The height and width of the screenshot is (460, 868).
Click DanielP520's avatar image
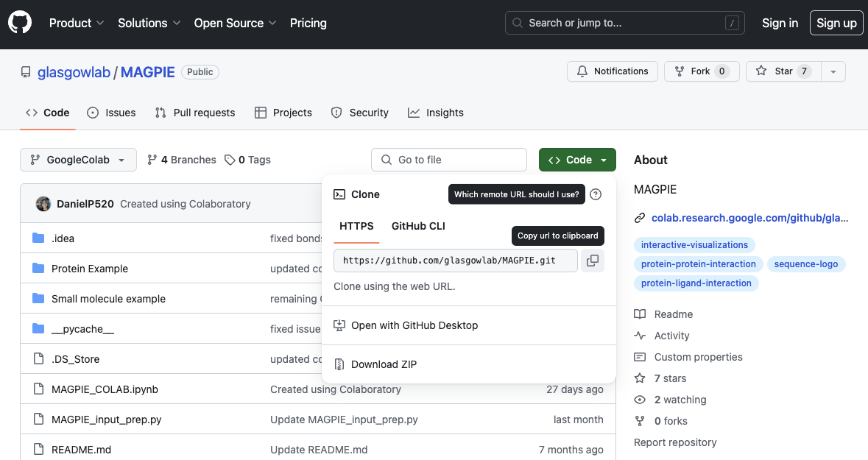[x=43, y=204]
